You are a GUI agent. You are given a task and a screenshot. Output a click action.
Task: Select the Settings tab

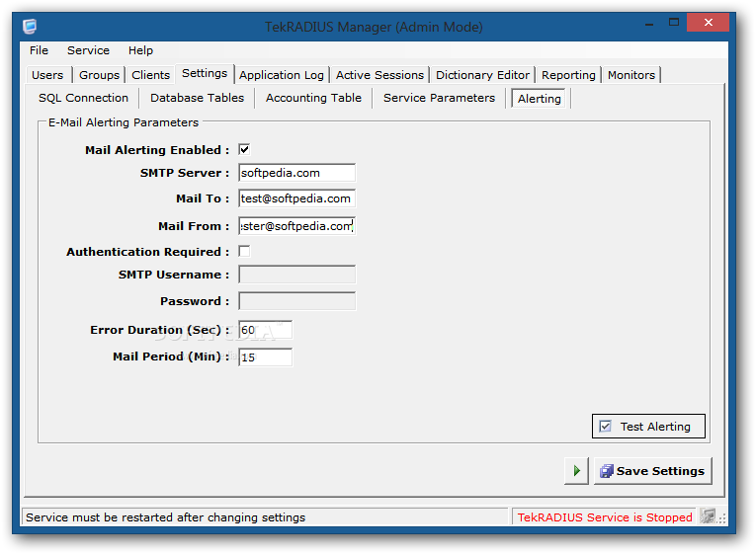coord(205,73)
